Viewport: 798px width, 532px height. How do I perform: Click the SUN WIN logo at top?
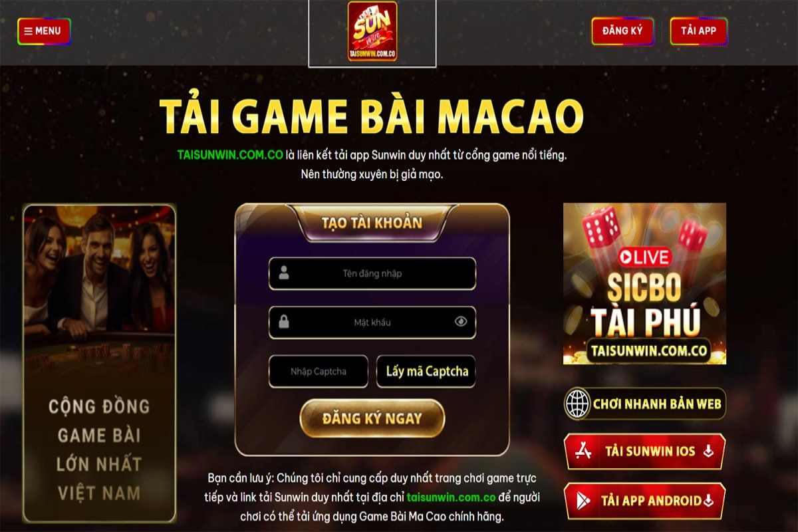pyautogui.click(x=372, y=31)
